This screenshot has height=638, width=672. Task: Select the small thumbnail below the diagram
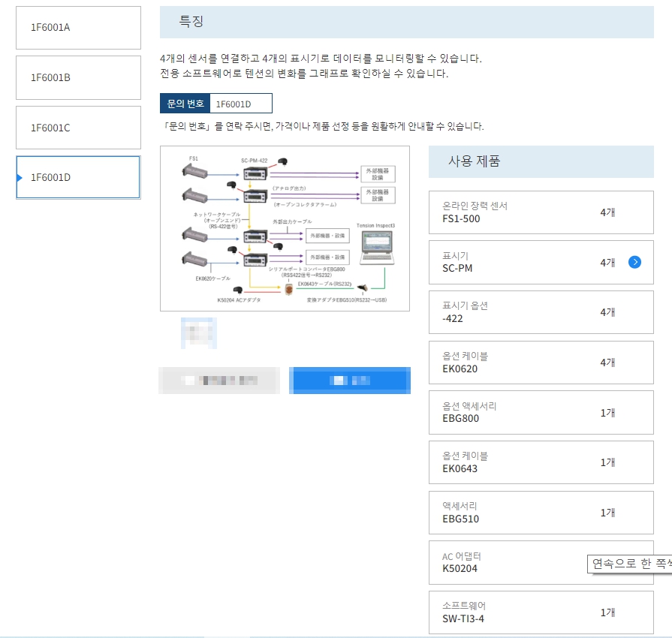coord(198,333)
